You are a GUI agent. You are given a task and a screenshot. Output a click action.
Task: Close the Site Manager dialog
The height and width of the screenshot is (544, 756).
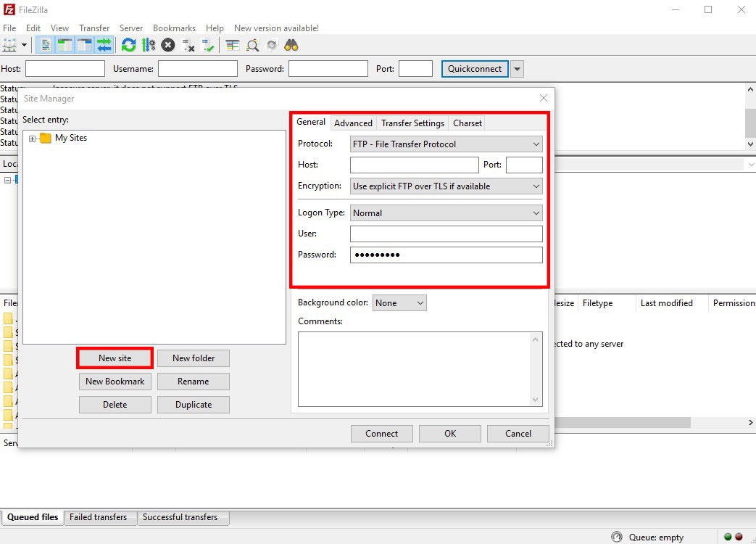544,98
